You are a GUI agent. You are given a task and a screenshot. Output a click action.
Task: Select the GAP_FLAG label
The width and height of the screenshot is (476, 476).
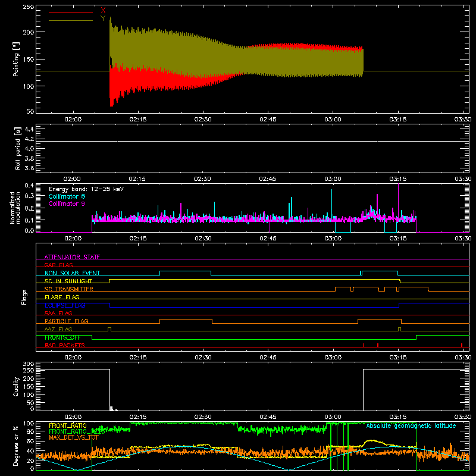(x=58, y=265)
